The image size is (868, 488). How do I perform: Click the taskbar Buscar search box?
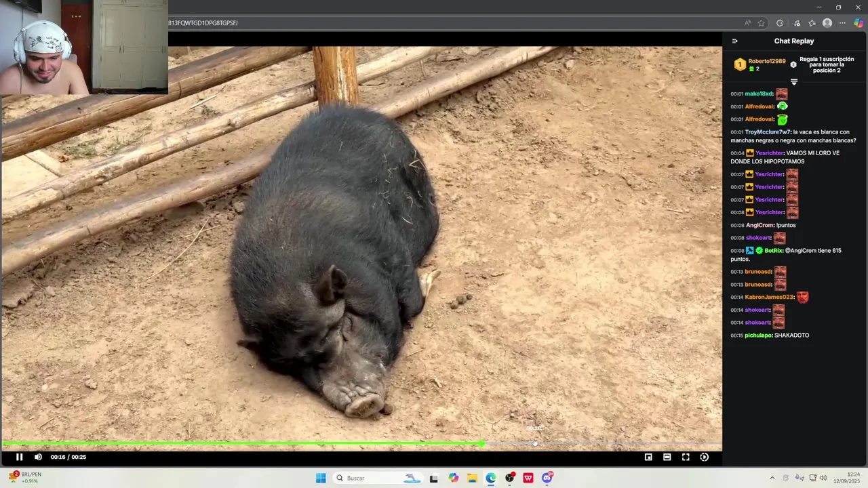[x=378, y=478]
